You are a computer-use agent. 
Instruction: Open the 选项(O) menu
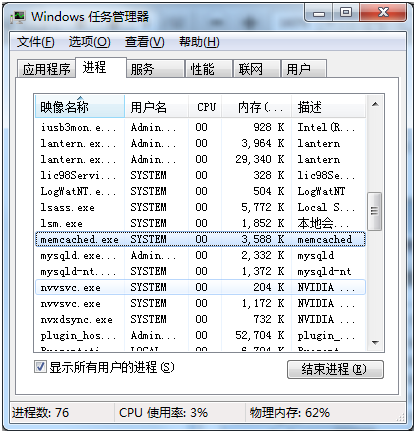(89, 42)
